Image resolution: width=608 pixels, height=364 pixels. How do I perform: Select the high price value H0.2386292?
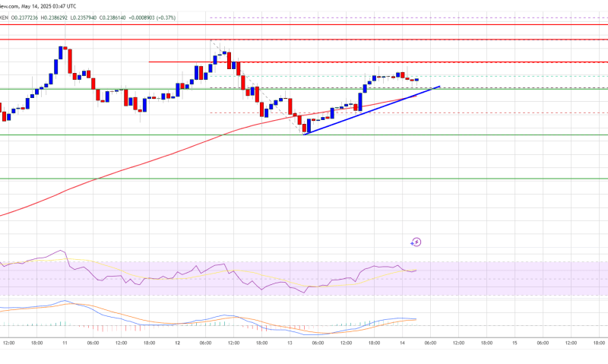point(54,17)
